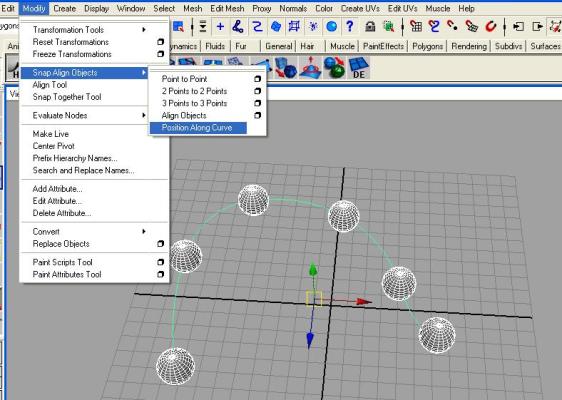Screen dimensions: 562x400
Task: Open the Create UVs menu
Action: click(360, 8)
